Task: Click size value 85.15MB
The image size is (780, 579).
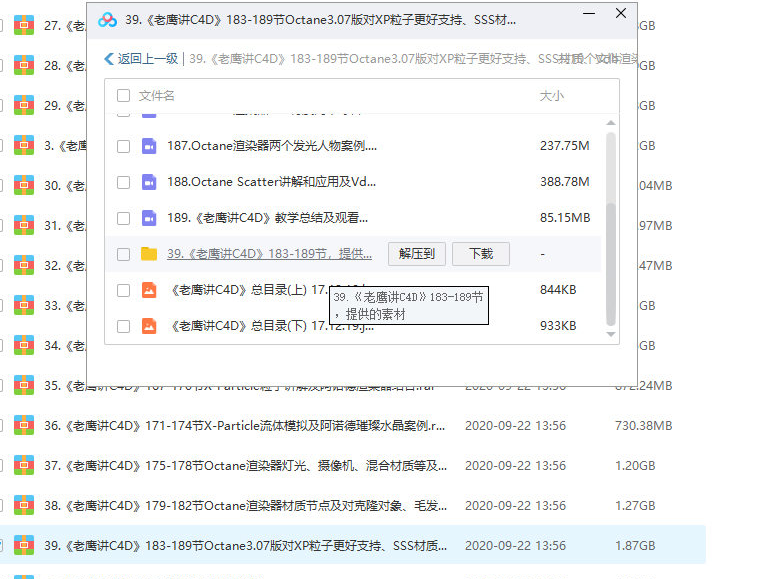Action: point(565,218)
